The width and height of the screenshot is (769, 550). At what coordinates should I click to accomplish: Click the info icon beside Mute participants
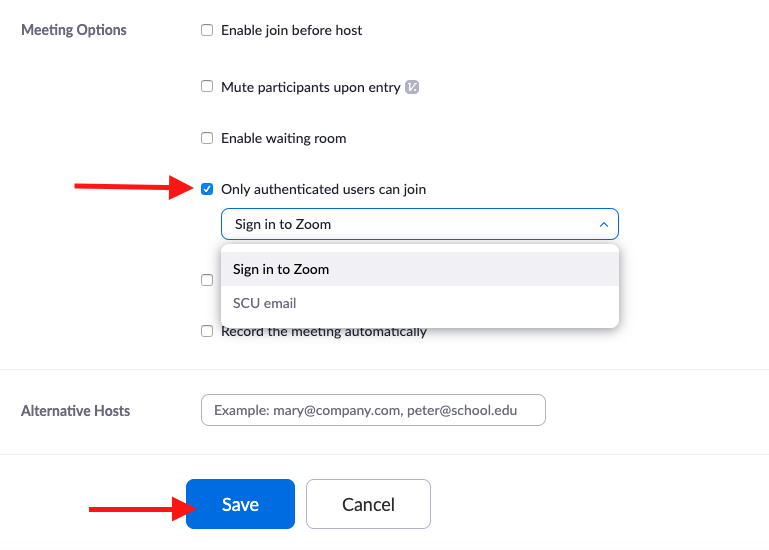[412, 87]
